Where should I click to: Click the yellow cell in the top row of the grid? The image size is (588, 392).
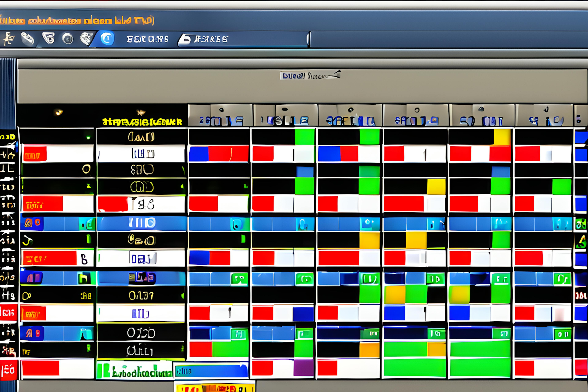[502, 137]
